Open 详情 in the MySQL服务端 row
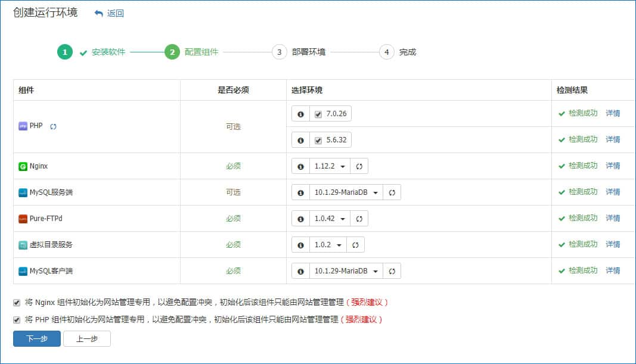The image size is (636, 364). point(613,192)
